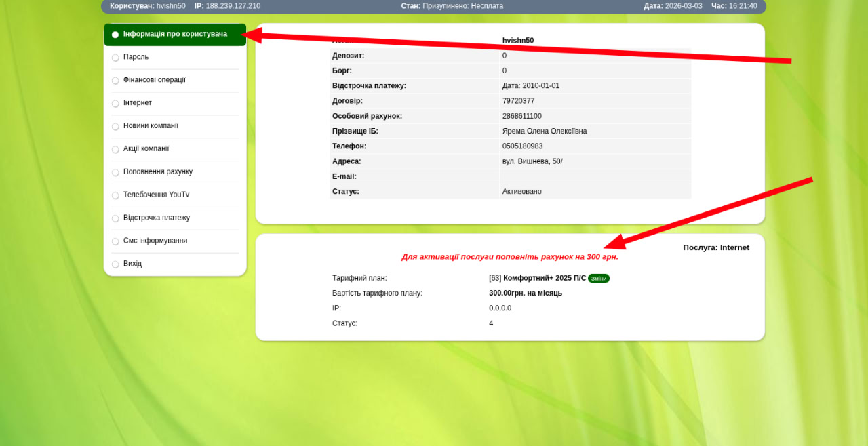Viewport: 868px width, 446px height.
Task: Click the empty E-mail value cell
Action: pyautogui.click(x=595, y=176)
